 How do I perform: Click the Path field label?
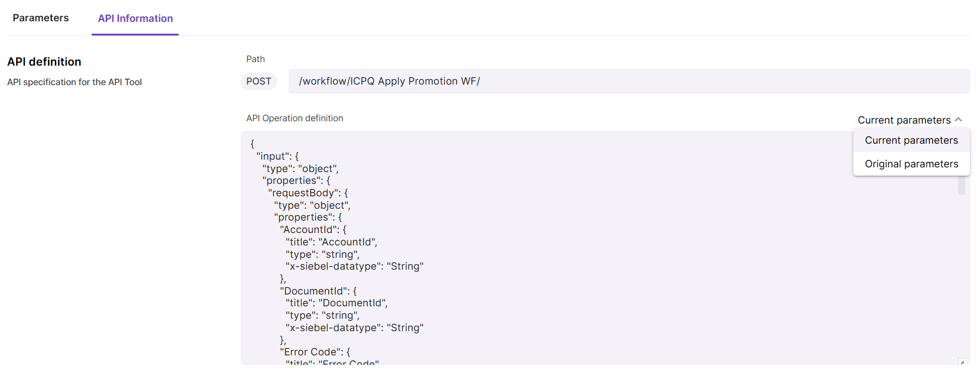(x=255, y=59)
